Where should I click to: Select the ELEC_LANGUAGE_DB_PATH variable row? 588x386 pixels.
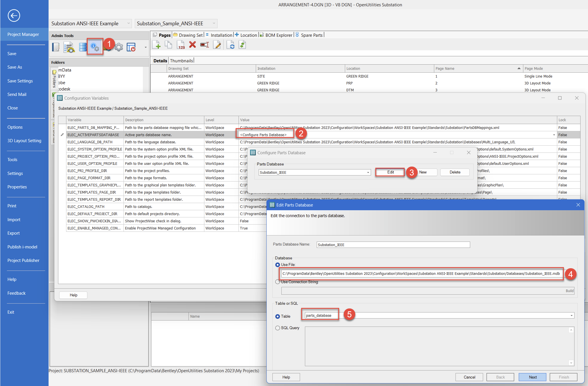tap(319, 142)
